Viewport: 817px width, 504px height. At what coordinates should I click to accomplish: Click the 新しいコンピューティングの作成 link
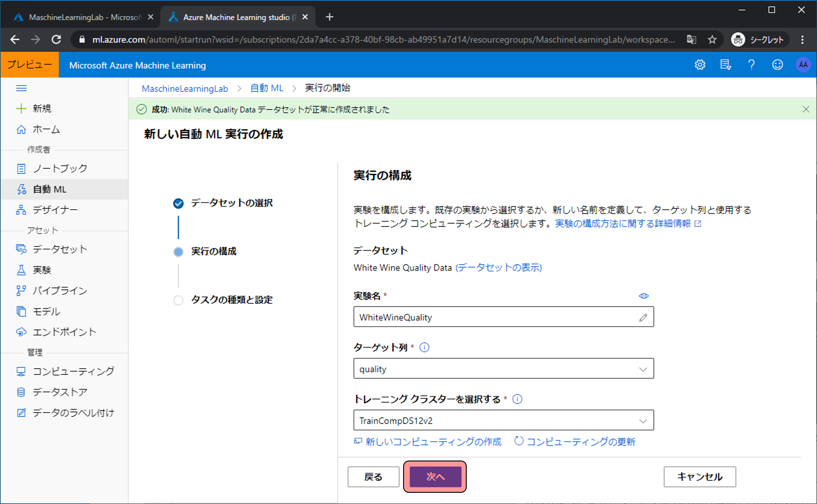point(433,442)
